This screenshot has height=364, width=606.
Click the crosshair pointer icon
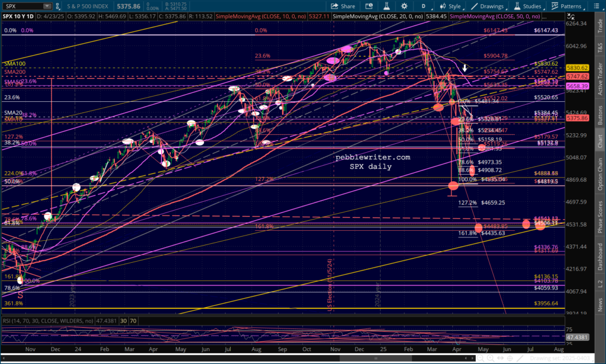[510, 358]
